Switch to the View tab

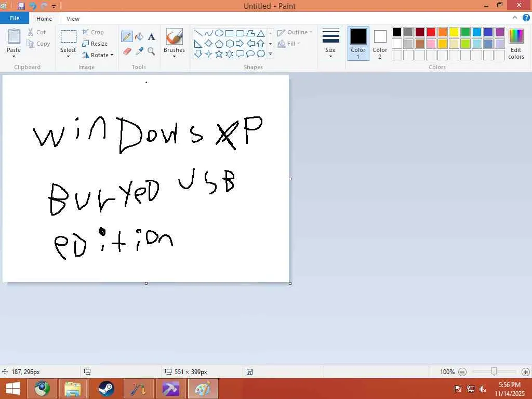click(73, 19)
